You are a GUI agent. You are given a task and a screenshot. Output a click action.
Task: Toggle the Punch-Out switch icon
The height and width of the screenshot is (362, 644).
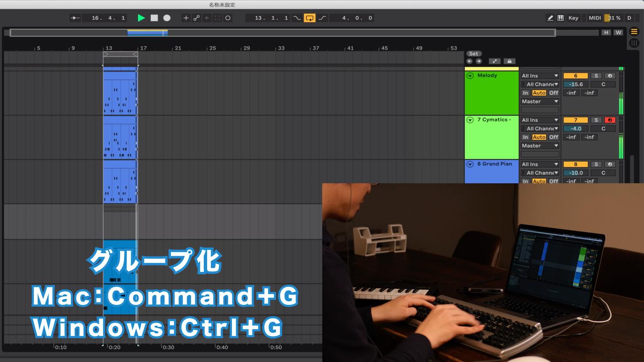(322, 18)
